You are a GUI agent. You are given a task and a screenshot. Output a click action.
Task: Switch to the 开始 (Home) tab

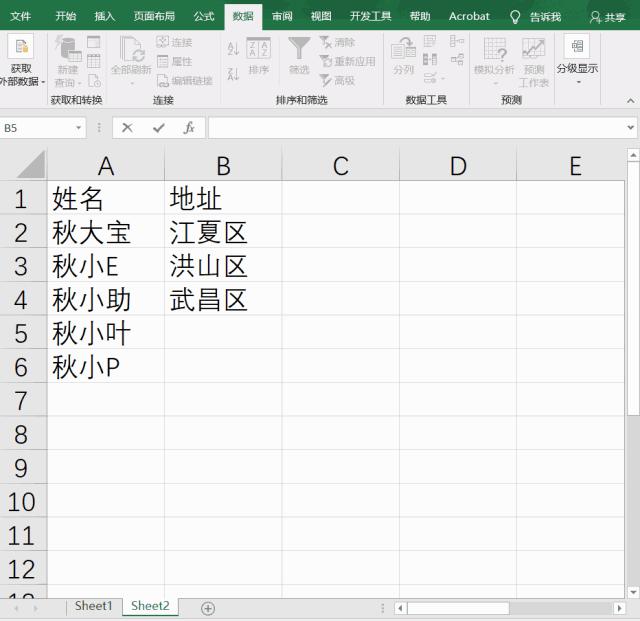pyautogui.click(x=65, y=16)
